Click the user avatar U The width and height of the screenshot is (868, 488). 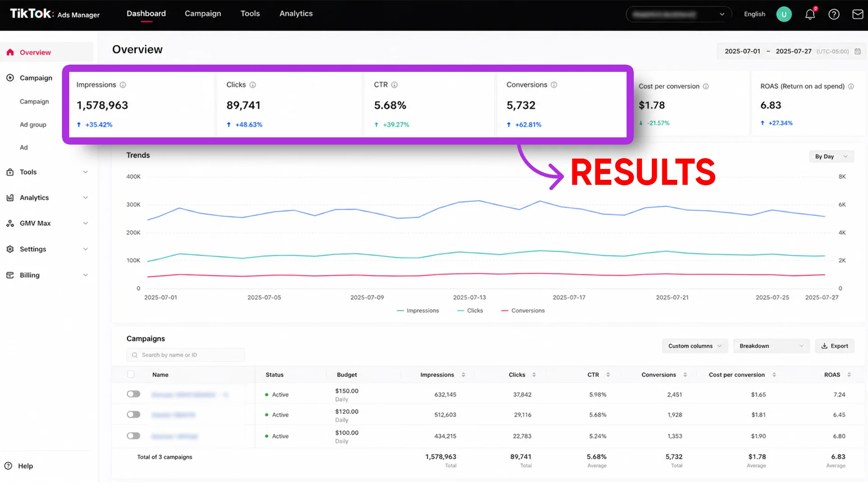pyautogui.click(x=784, y=14)
